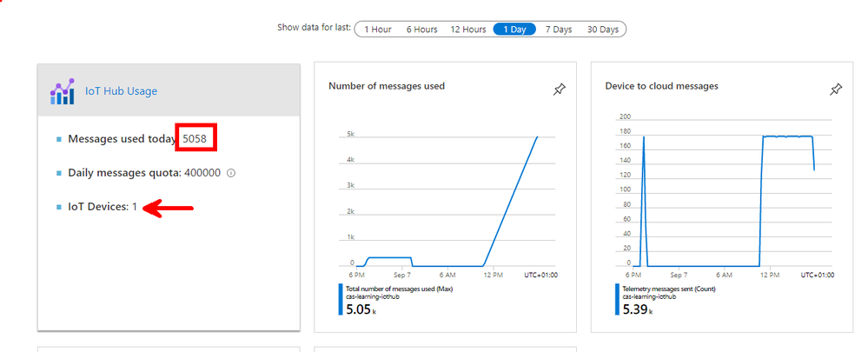Viewport: 868px width, 352px height.
Task: Show data for last 7 Days
Action: pos(559,30)
